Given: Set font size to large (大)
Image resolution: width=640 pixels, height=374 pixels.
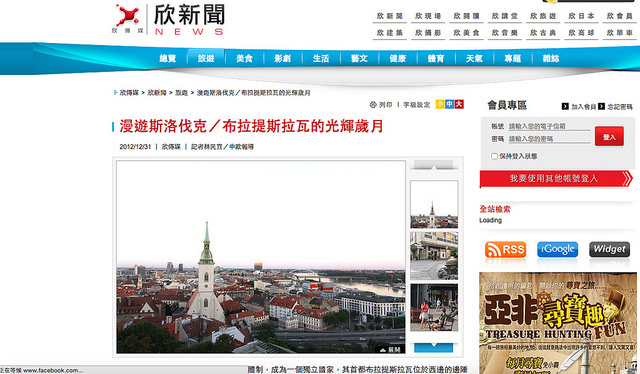Looking at the screenshot, I should pyautogui.click(x=459, y=104).
